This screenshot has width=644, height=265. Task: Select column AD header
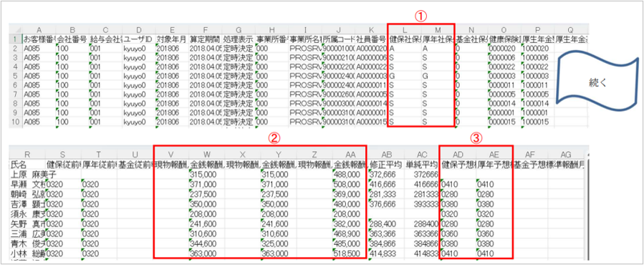pyautogui.click(x=458, y=155)
